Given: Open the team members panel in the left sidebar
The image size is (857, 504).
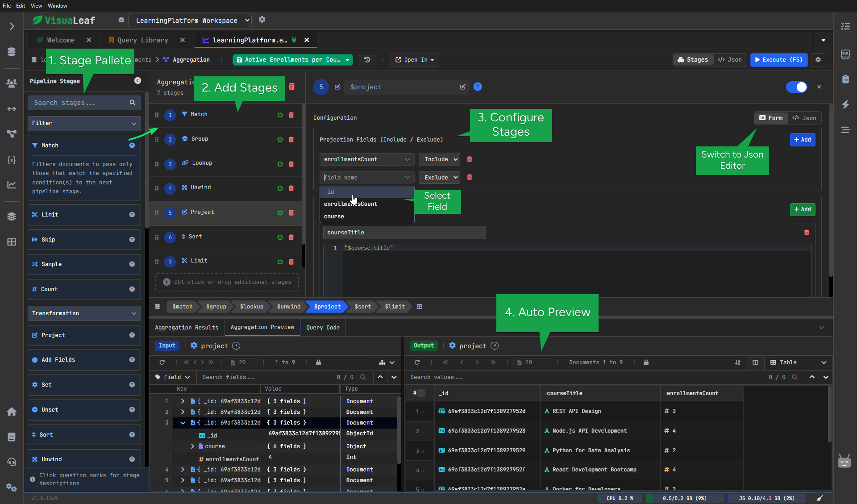Looking at the screenshot, I should pos(11,83).
